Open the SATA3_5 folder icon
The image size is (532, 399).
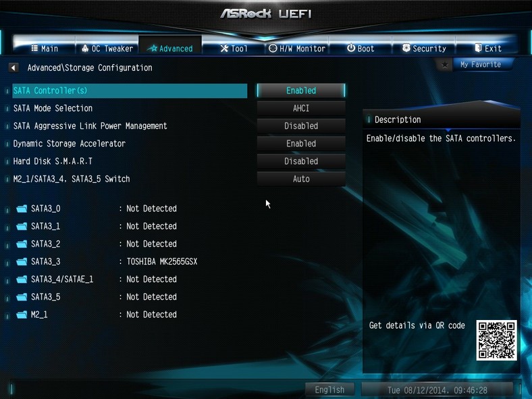click(x=22, y=297)
